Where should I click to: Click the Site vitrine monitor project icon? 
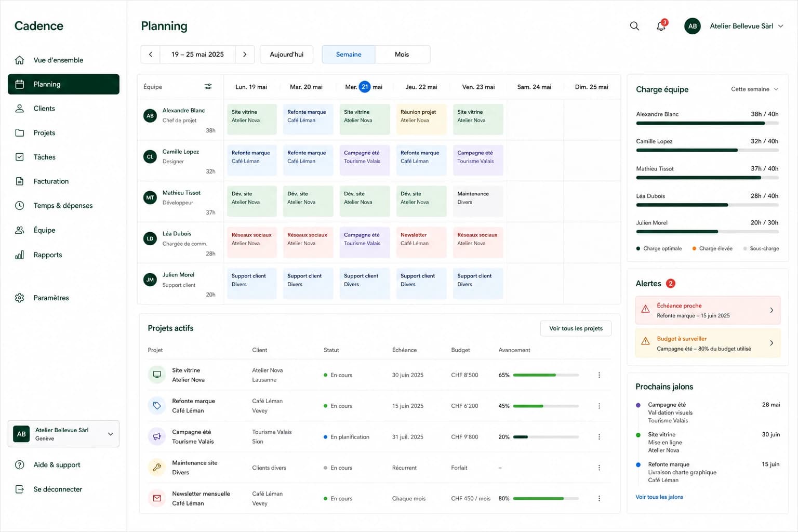coord(157,375)
